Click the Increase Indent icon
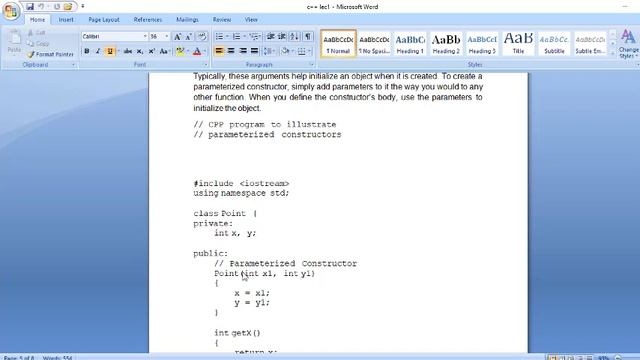Image resolution: width=640 pixels, height=360 pixels. (282, 37)
